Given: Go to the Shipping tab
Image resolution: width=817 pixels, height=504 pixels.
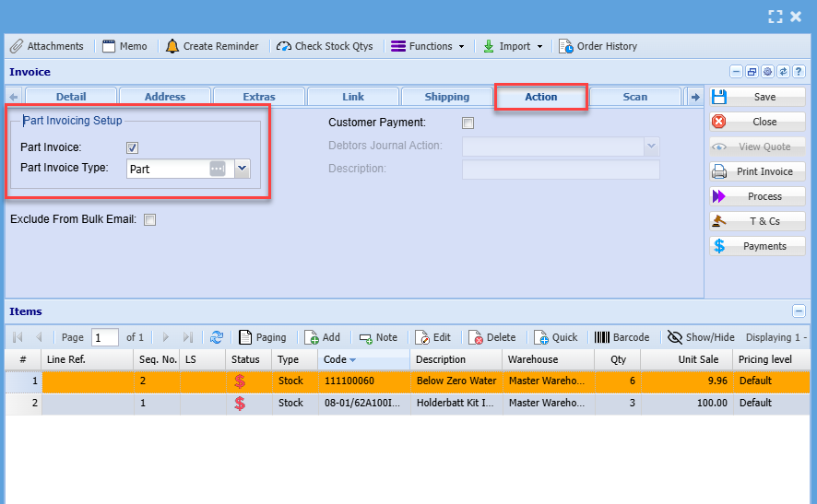Looking at the screenshot, I should coord(447,97).
